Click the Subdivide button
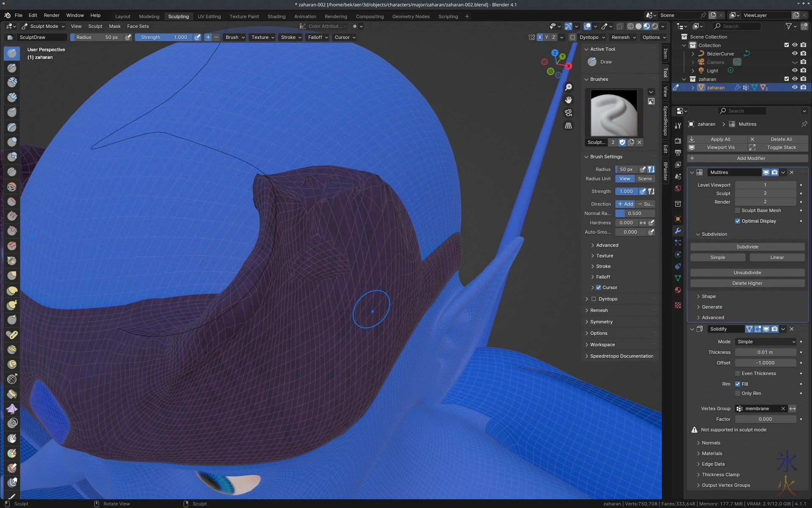 tap(747, 247)
